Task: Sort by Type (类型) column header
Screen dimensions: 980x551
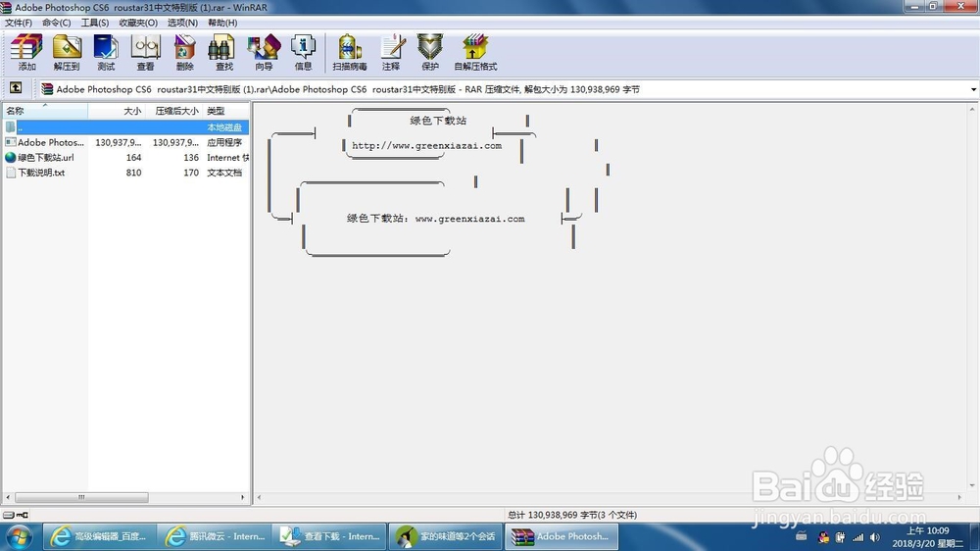Action: (226, 111)
